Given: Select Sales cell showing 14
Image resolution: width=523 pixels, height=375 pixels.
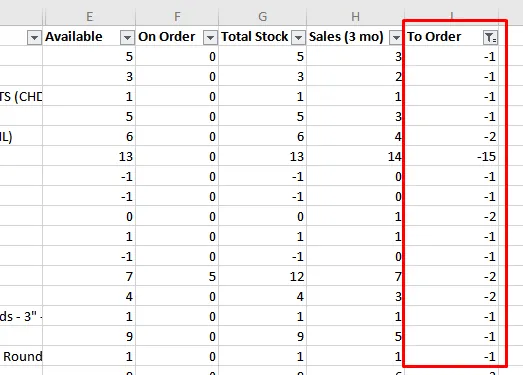Looking at the screenshot, I should click(355, 156).
